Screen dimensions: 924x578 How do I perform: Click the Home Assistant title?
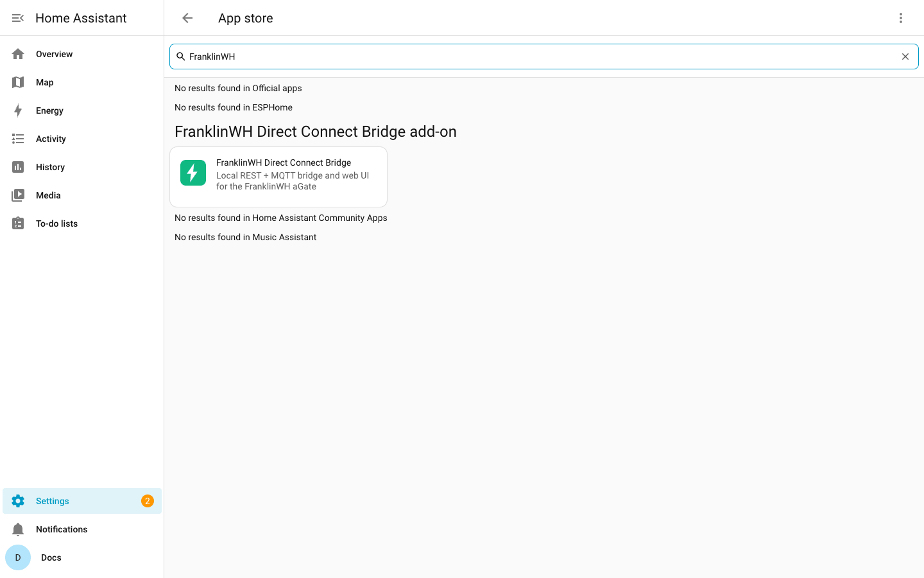click(x=81, y=18)
